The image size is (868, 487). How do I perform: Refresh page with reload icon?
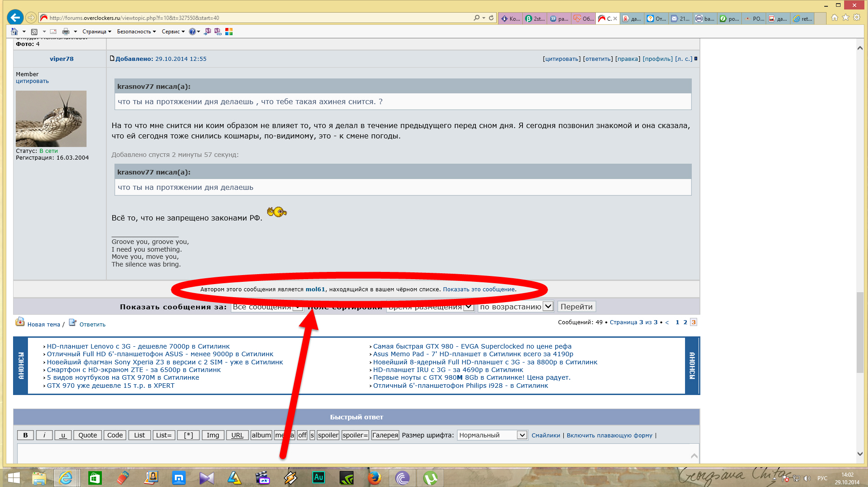pos(491,18)
